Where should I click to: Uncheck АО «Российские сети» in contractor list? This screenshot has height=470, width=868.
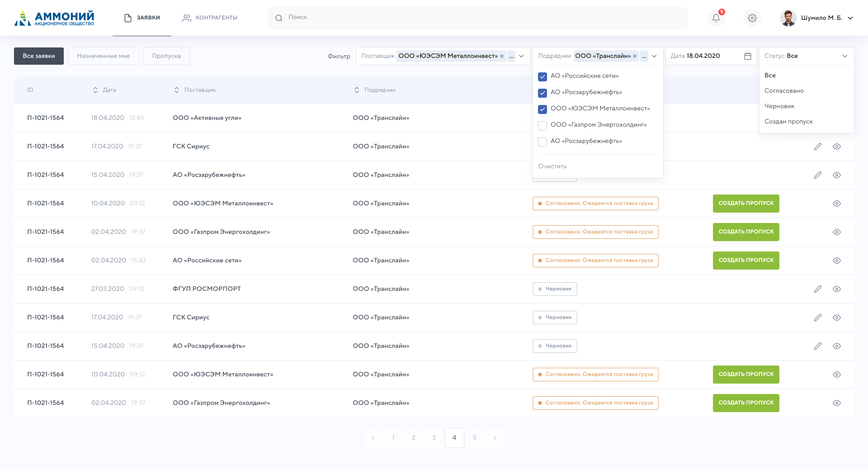[542, 76]
